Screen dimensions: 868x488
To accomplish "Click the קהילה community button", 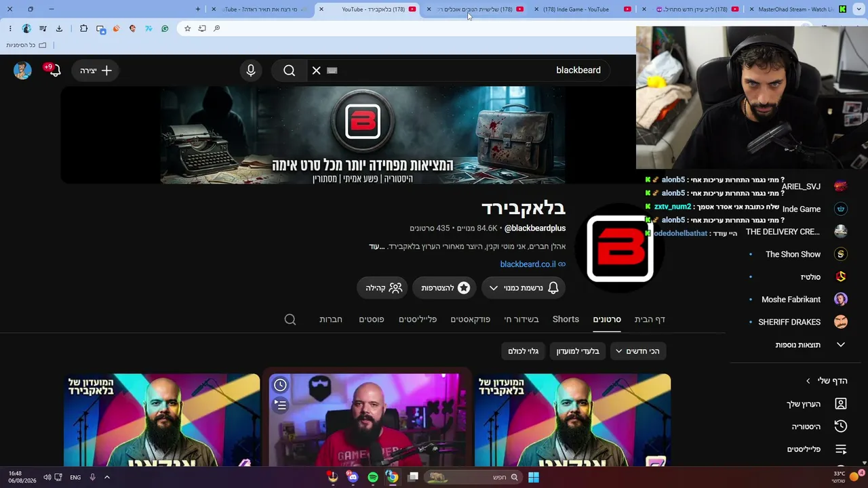I will tap(382, 288).
